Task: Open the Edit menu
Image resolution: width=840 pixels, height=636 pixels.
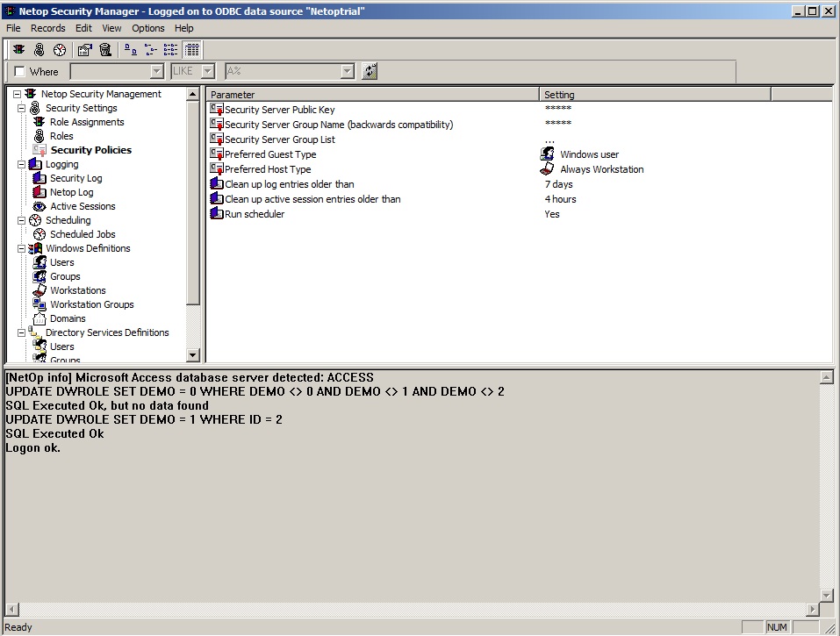Action: [83, 28]
